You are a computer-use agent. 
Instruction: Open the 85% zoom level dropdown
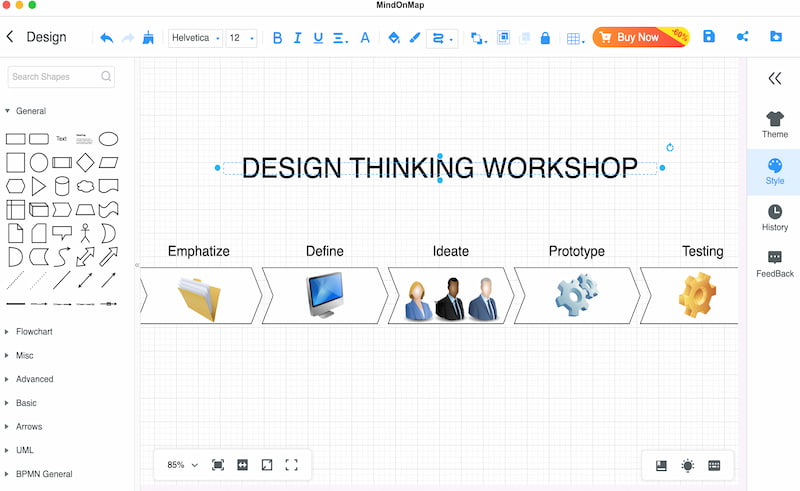182,465
